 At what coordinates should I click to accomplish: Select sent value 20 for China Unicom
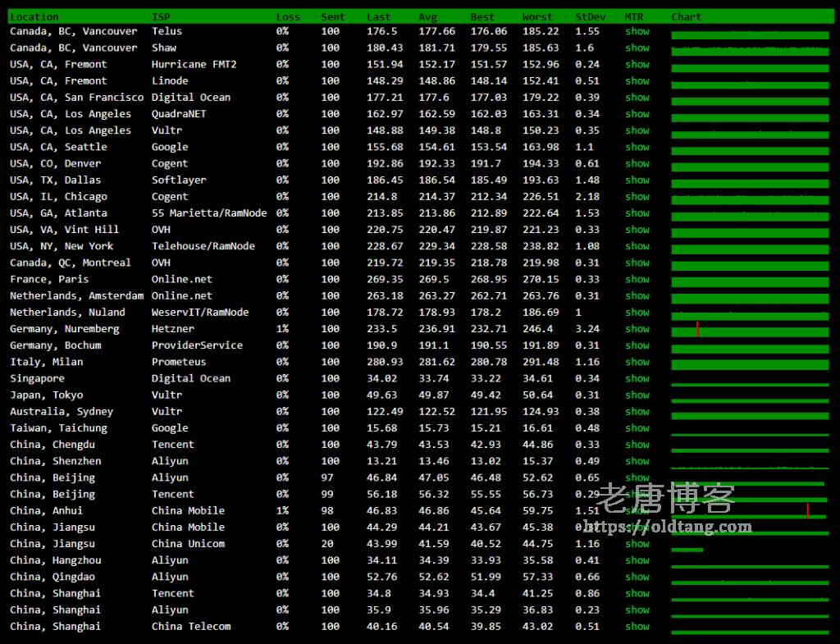coord(326,544)
